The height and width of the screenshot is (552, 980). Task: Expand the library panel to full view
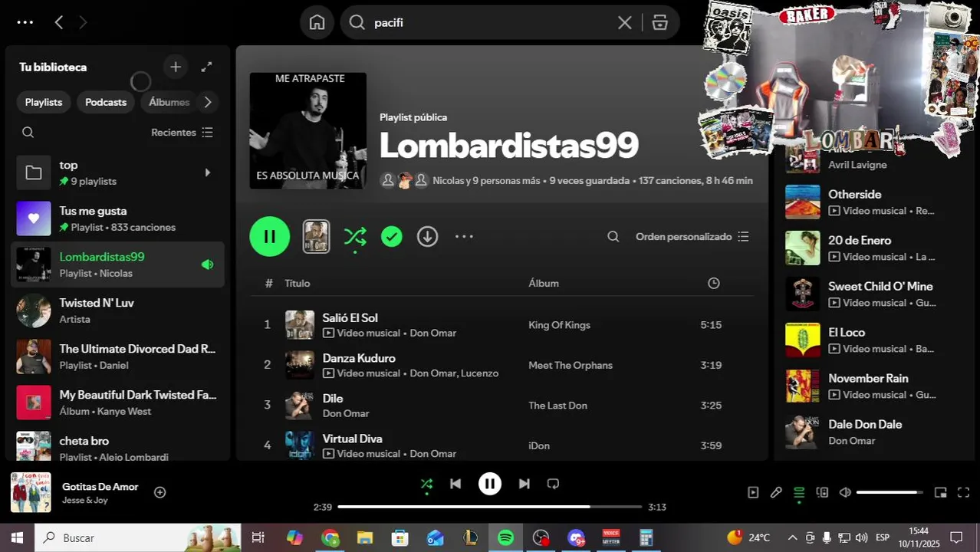pyautogui.click(x=207, y=67)
